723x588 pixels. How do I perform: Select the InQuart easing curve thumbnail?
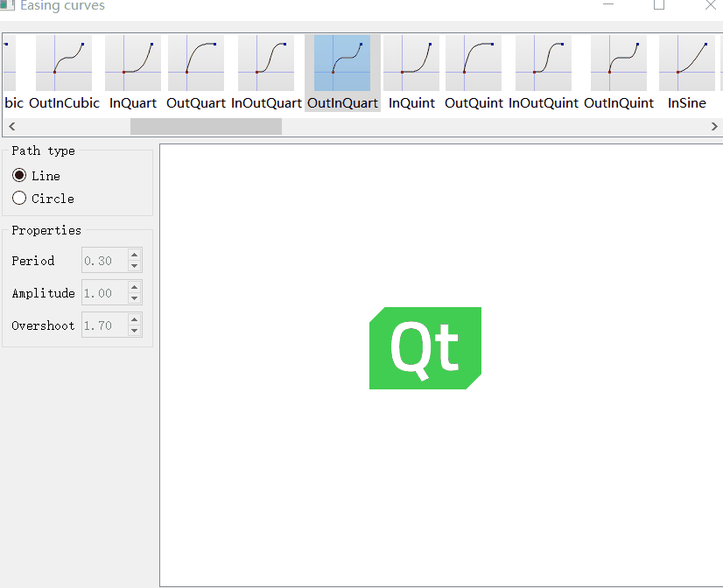pyautogui.click(x=133, y=63)
